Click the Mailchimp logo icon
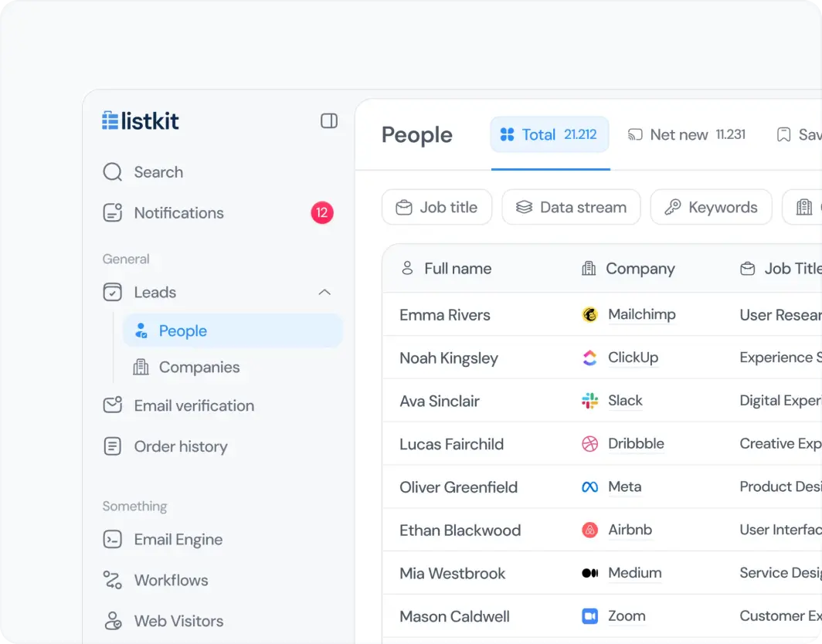Image resolution: width=822 pixels, height=644 pixels. coord(589,314)
